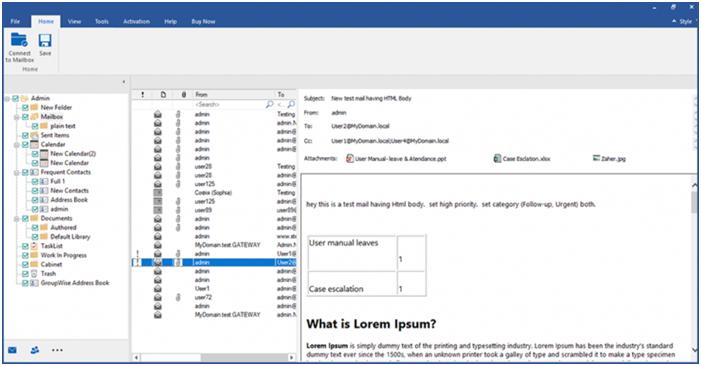
Task: Click the three-dots more options icon
Action: click(x=57, y=350)
